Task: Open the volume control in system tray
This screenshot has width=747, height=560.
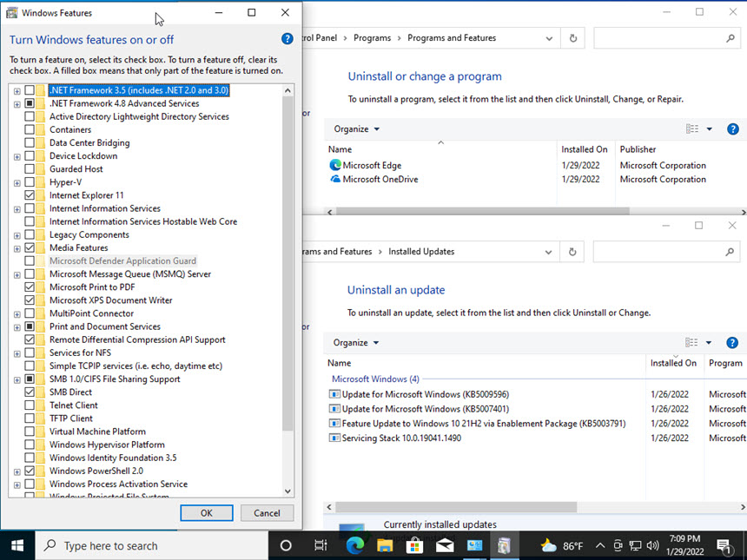Action: click(x=653, y=546)
